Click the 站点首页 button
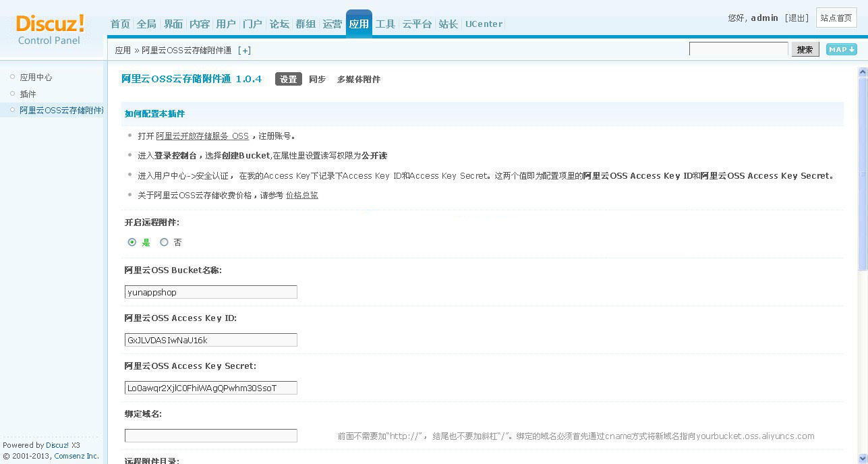 [836, 18]
